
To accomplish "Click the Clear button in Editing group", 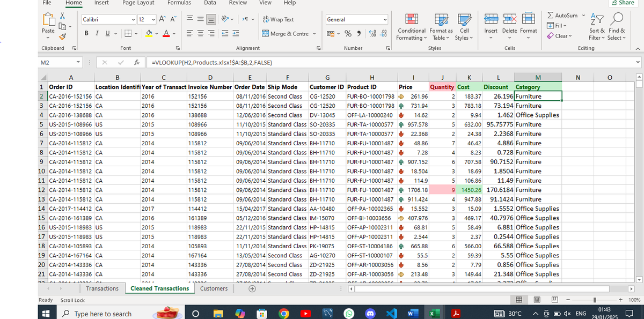I will (560, 36).
